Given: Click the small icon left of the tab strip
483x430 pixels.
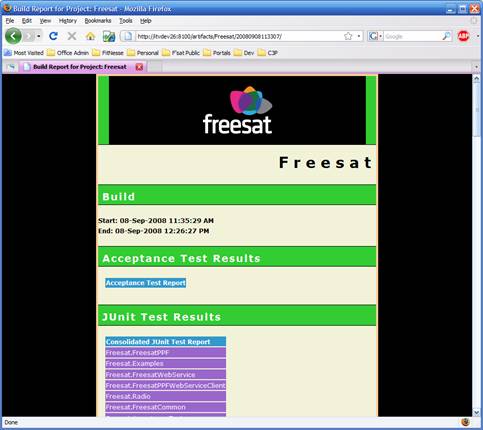Looking at the screenshot, I should tap(11, 67).
